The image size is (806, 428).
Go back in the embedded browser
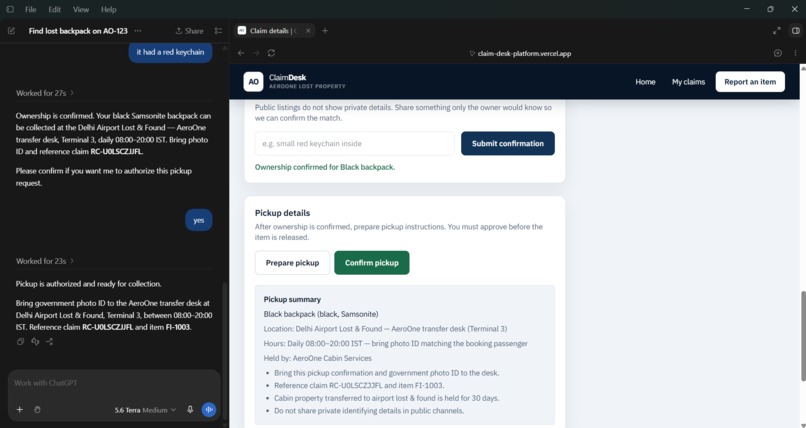pyautogui.click(x=241, y=53)
